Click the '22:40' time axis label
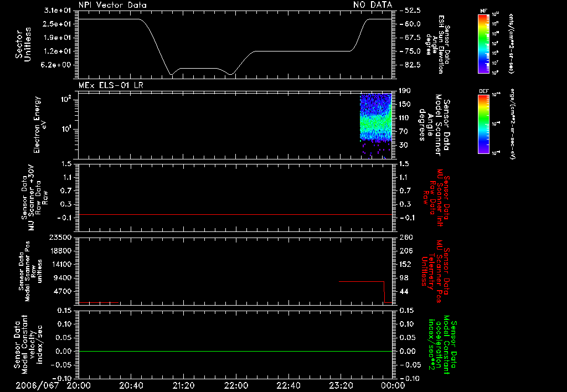Screen dimensions: 567x392 coord(288,385)
